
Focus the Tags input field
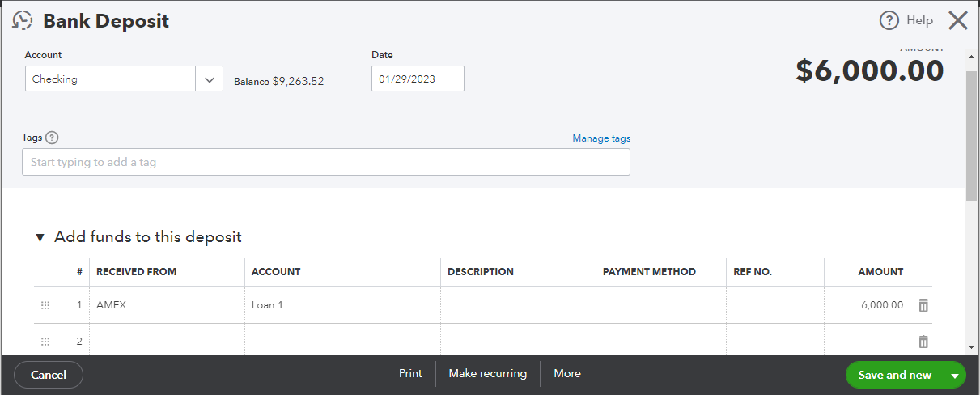pyautogui.click(x=325, y=162)
